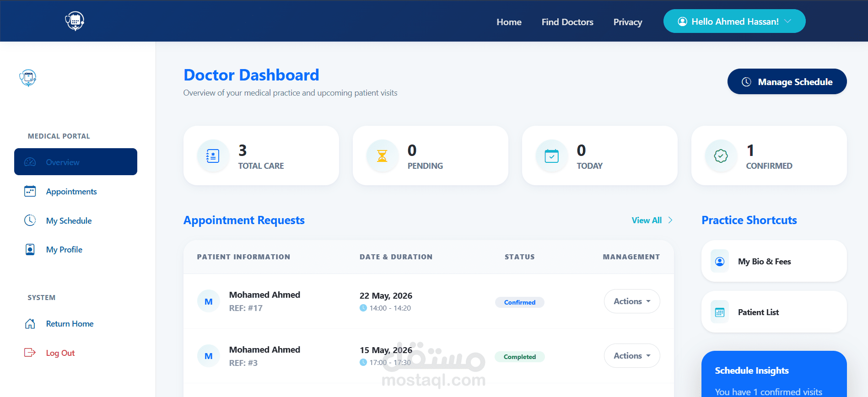Click the Date & Duration column header
Viewport: 868px width, 397px height.
point(396,257)
